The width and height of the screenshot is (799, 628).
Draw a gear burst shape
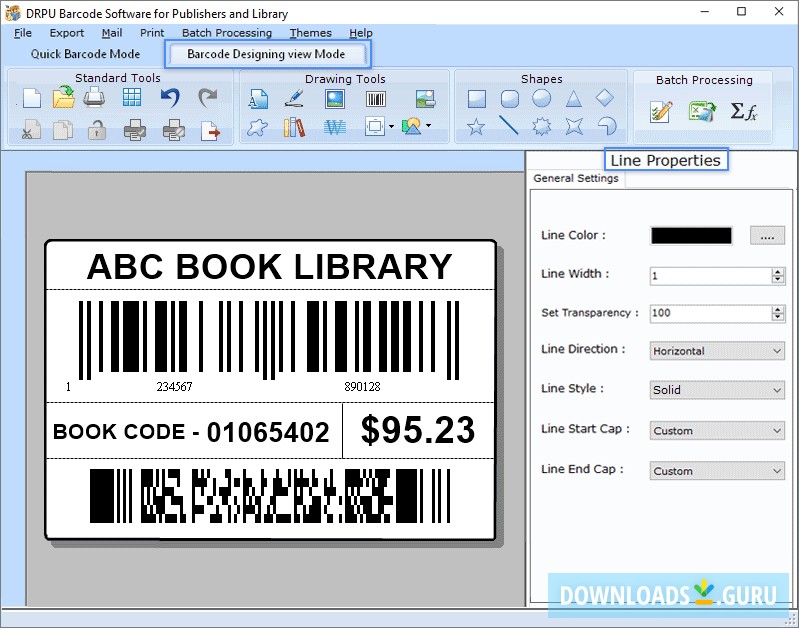(542, 126)
